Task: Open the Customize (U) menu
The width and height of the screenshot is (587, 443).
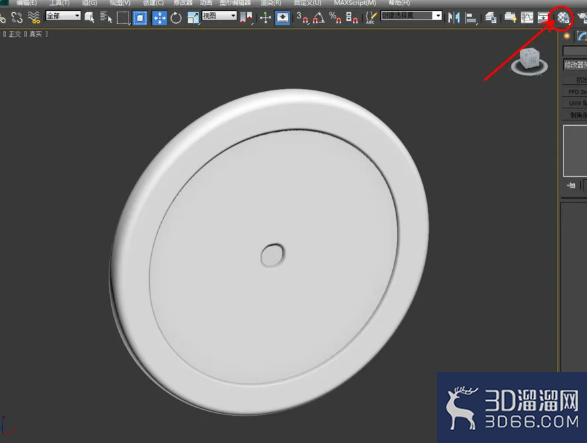Action: click(x=307, y=3)
